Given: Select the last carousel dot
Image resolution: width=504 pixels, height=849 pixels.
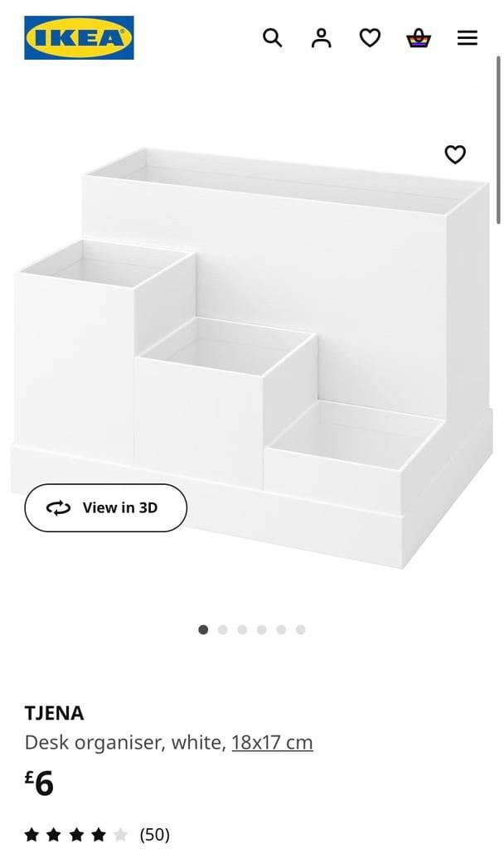Looking at the screenshot, I should tap(300, 629).
